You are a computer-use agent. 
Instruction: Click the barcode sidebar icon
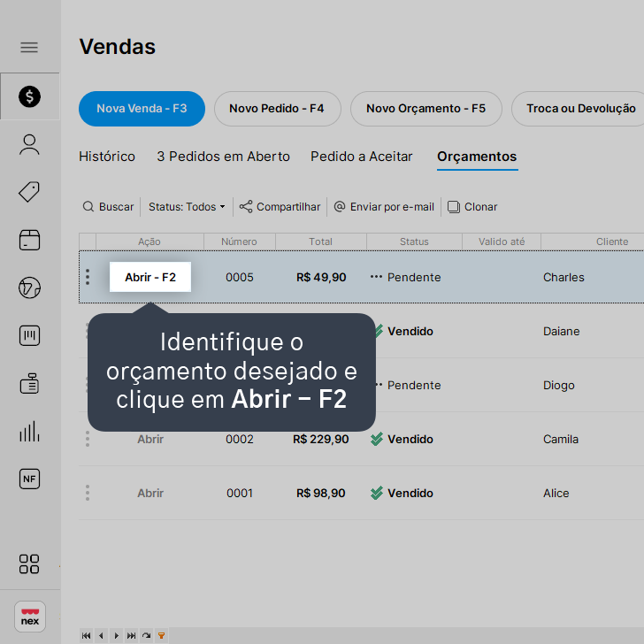click(29, 335)
